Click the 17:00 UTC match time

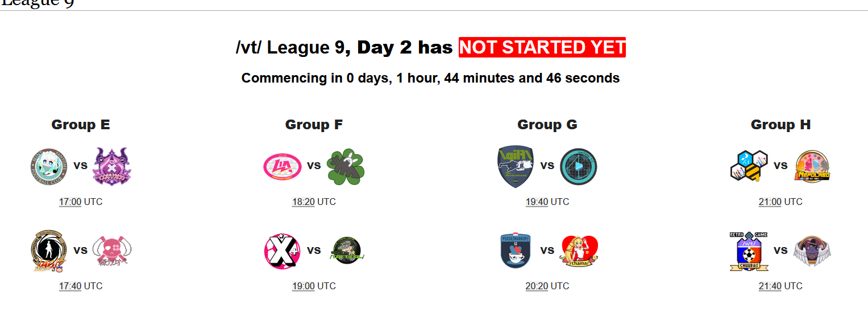(81, 202)
